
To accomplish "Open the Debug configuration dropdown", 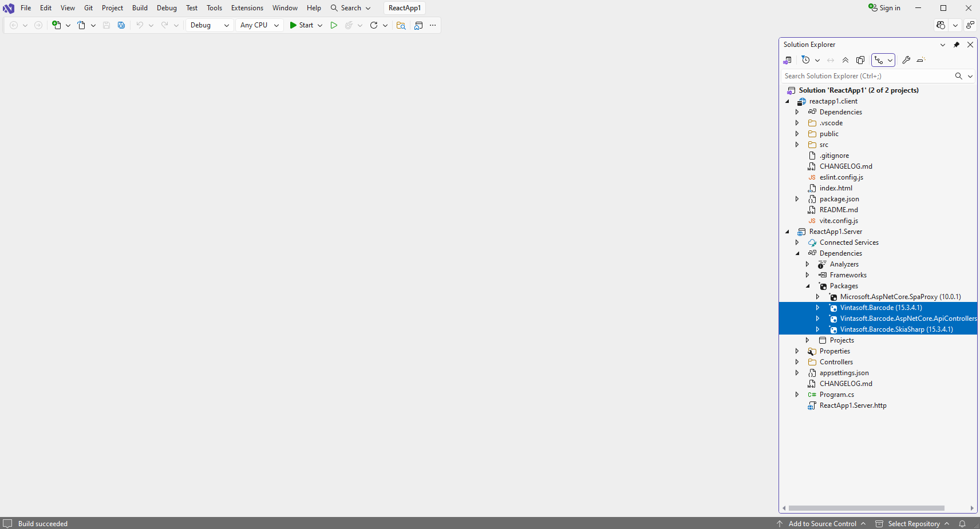I will [210, 25].
